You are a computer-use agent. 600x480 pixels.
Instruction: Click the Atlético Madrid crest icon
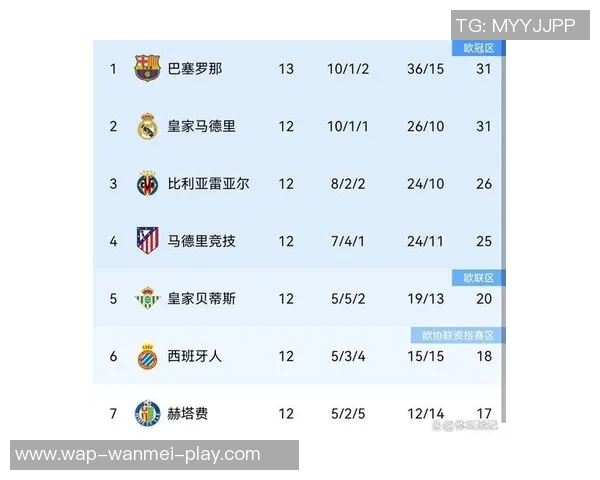(x=148, y=241)
